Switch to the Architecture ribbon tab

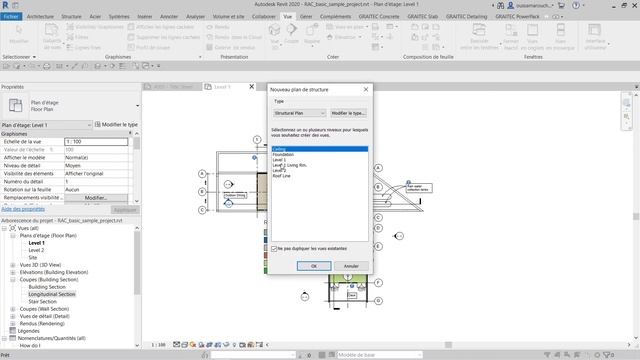click(40, 16)
